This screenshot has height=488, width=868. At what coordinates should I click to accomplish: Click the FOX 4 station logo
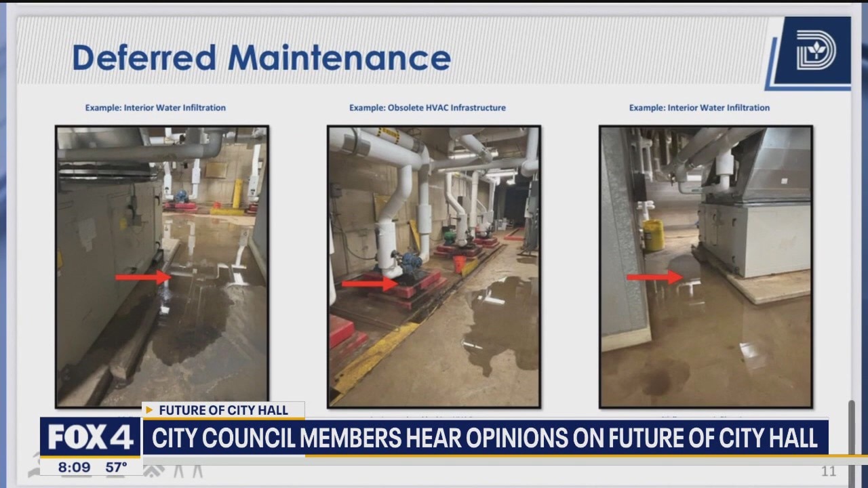90,438
